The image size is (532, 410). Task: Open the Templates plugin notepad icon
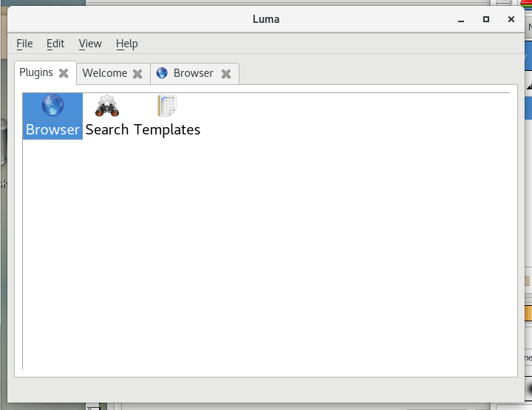coord(167,106)
